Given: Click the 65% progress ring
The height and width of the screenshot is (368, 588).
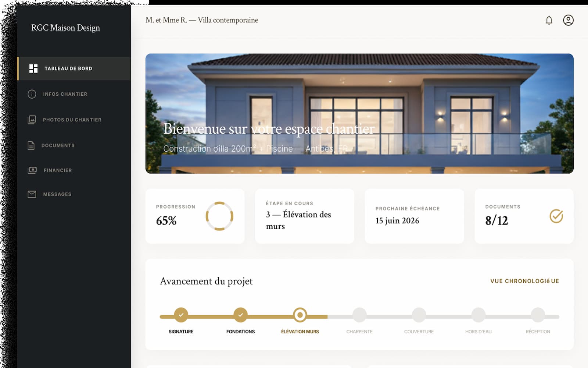Looking at the screenshot, I should 219,216.
